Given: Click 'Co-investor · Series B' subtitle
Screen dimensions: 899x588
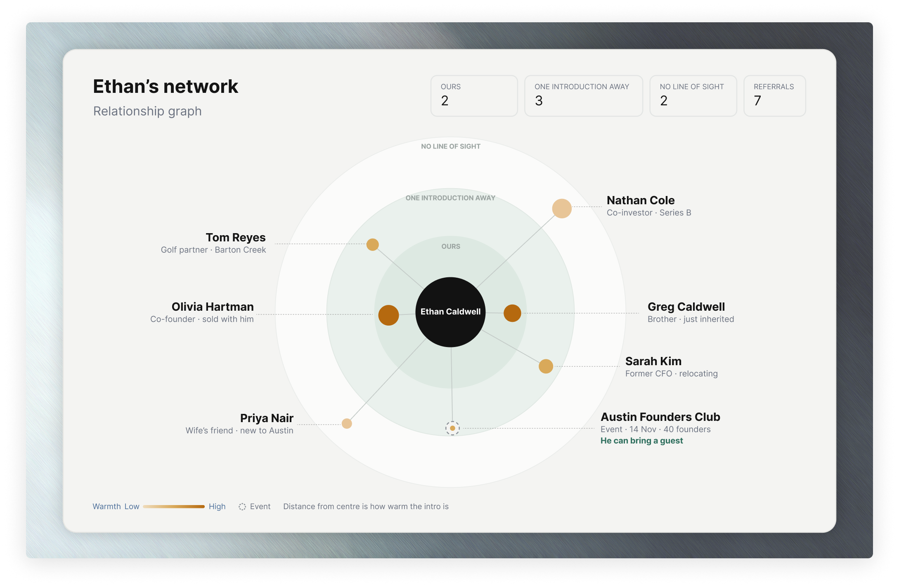Looking at the screenshot, I should pos(649,213).
